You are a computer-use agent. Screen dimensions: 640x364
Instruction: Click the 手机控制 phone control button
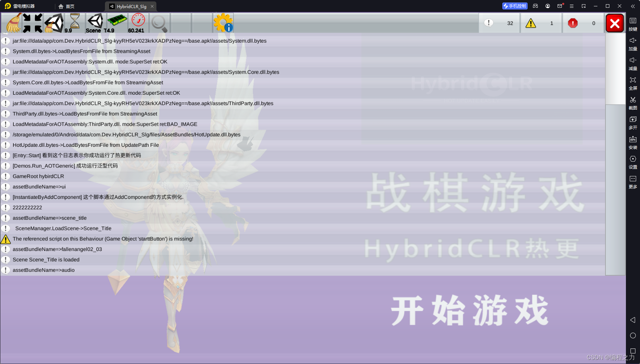pos(515,6)
